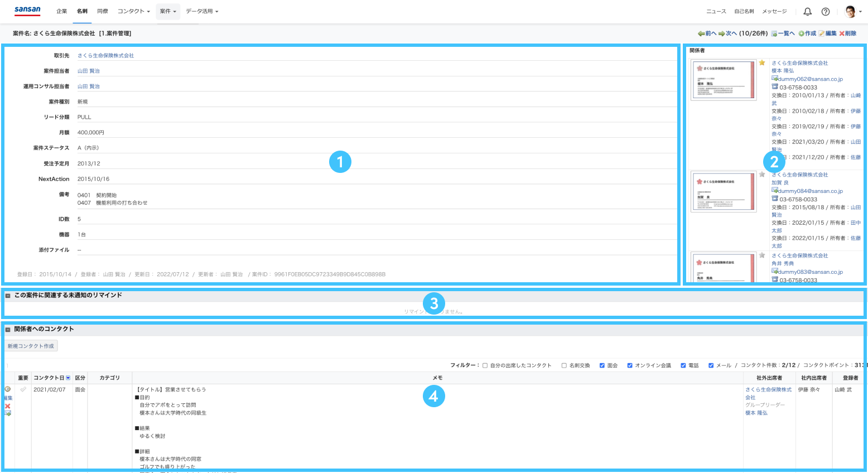Uncheck the メール filter
The height and width of the screenshot is (473, 868).
(711, 365)
